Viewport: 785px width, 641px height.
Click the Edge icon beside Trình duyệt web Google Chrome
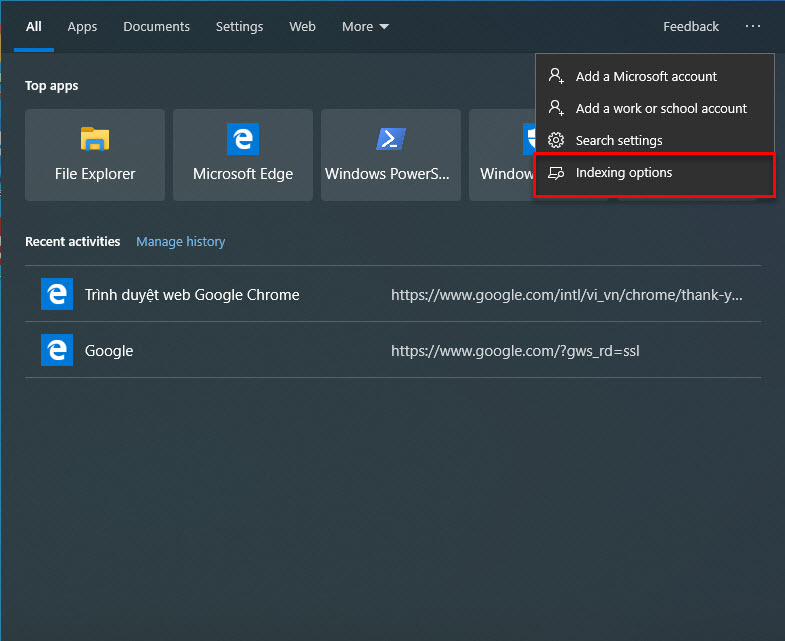57,294
